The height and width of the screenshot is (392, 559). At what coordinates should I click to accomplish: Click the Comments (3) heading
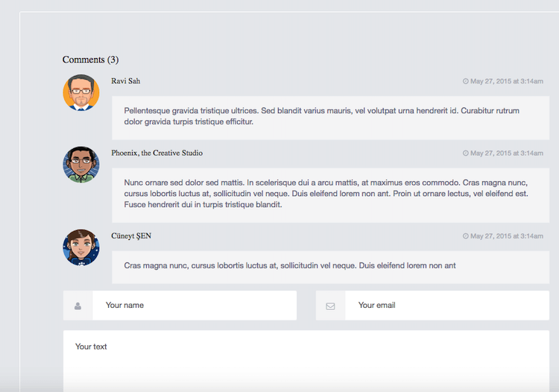coord(90,60)
